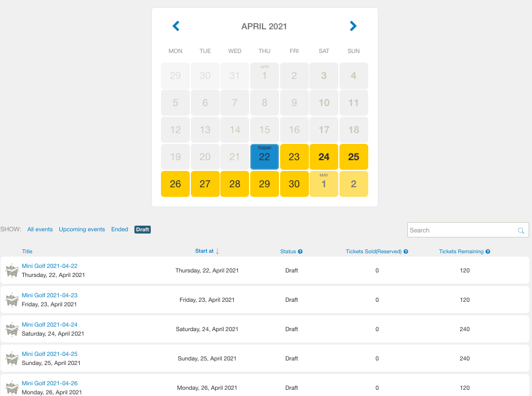Screen dimensions: 532x396
Task: Open Tickets Remaining help icon
Action: (488, 252)
